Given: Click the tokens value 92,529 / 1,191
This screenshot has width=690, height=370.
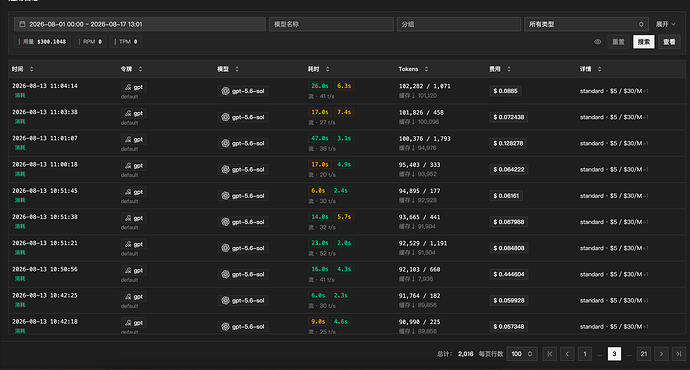Looking at the screenshot, I should point(423,243).
